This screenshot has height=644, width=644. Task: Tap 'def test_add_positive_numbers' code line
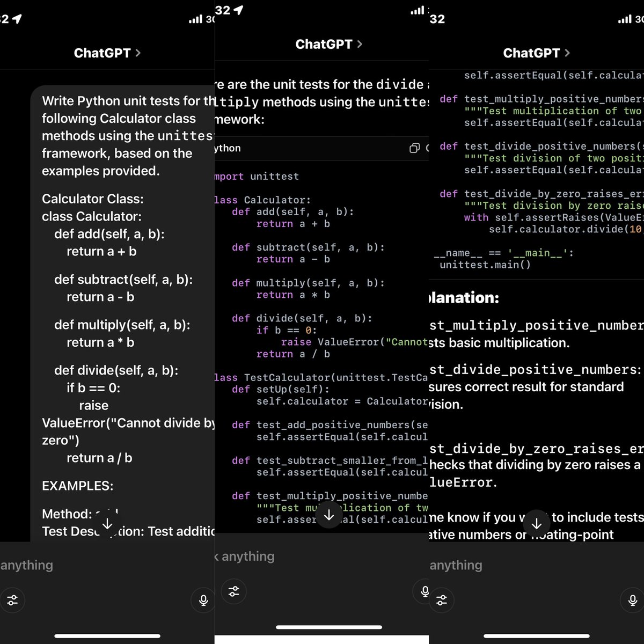[330, 425]
